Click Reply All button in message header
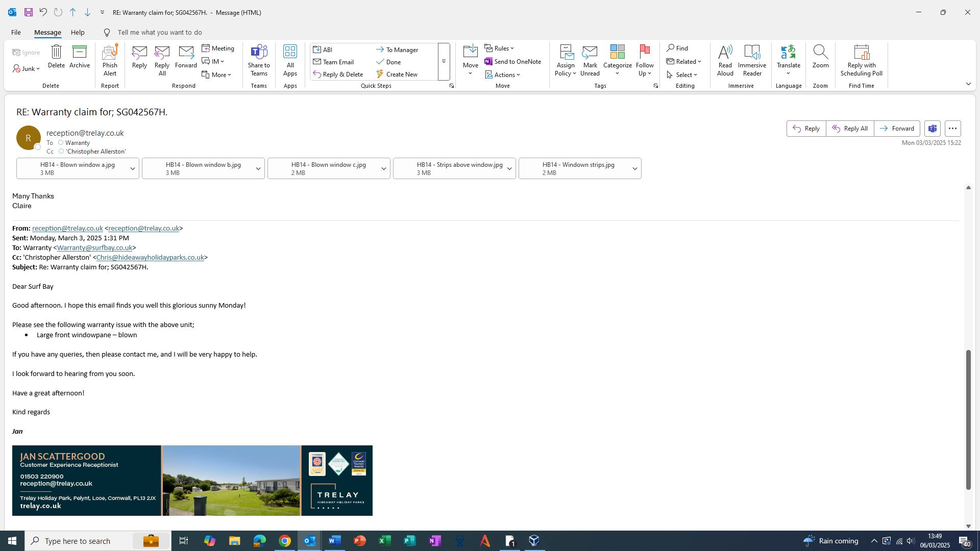The image size is (980, 551). 850,129
